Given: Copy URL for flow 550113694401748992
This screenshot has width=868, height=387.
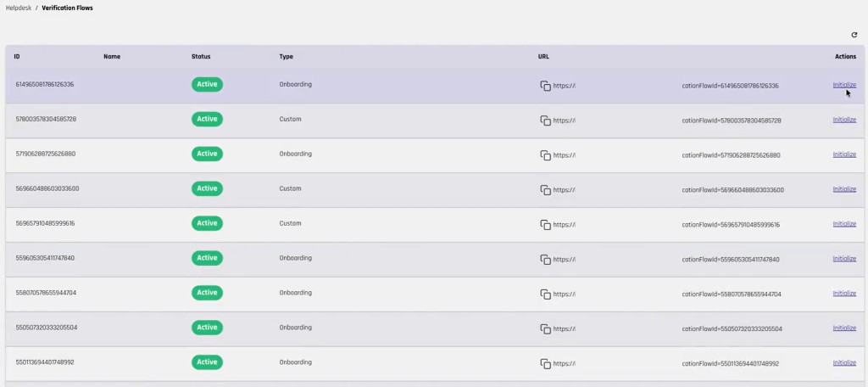Looking at the screenshot, I should pos(545,363).
